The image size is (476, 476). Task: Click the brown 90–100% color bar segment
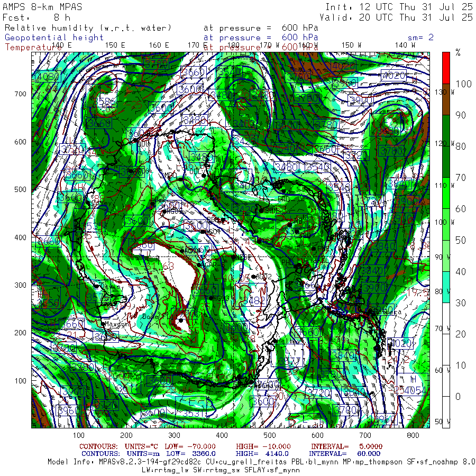click(446, 99)
